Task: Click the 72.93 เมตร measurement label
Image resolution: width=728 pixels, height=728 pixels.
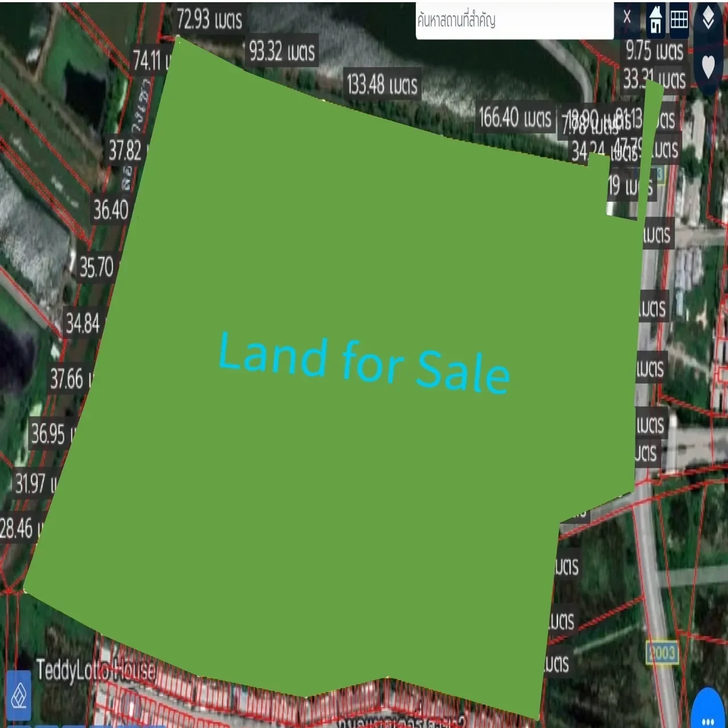Action: point(209,19)
